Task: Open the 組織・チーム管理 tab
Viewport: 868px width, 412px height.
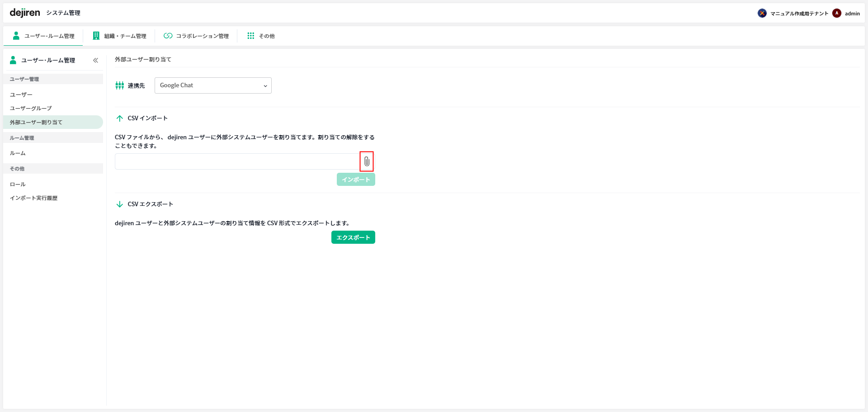Action: pyautogui.click(x=119, y=36)
